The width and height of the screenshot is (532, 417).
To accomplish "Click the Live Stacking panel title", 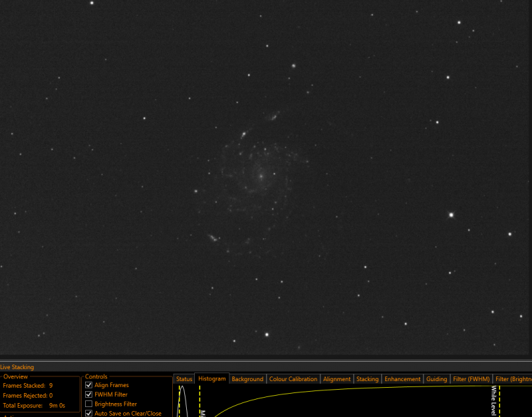I will (17, 367).
